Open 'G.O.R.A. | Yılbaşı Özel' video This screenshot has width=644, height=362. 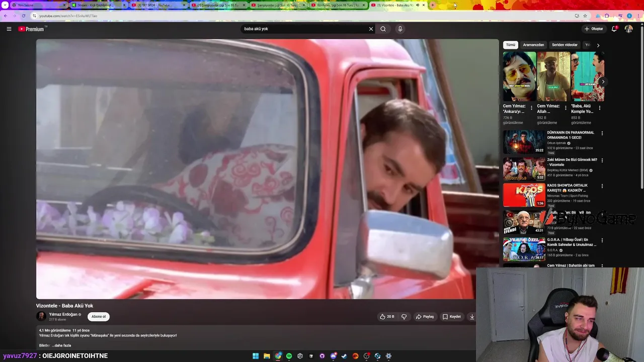(524, 249)
